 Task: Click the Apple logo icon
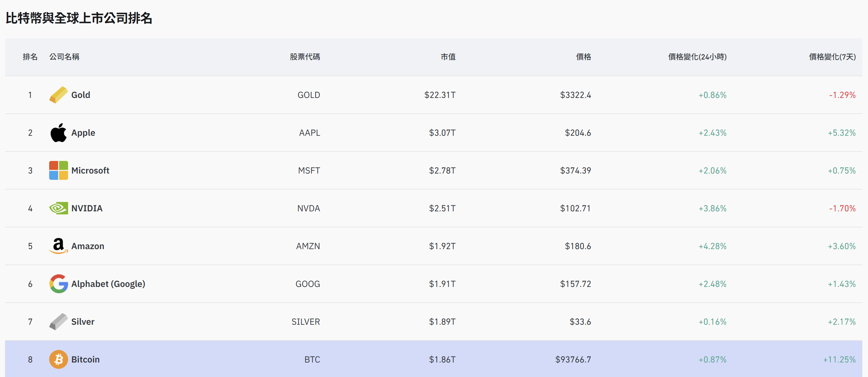pos(58,133)
